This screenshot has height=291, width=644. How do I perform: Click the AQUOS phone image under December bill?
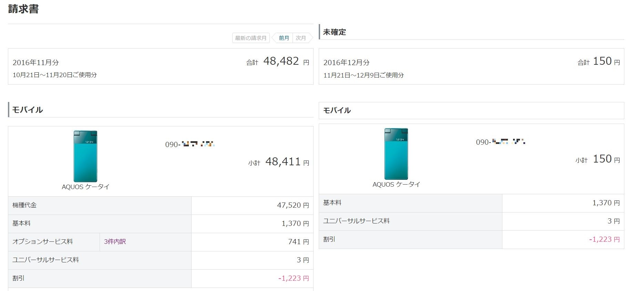click(x=396, y=154)
